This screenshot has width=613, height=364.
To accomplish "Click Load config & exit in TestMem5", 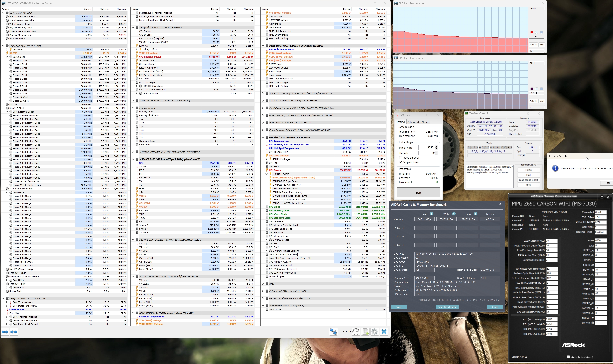I will coord(528,180).
